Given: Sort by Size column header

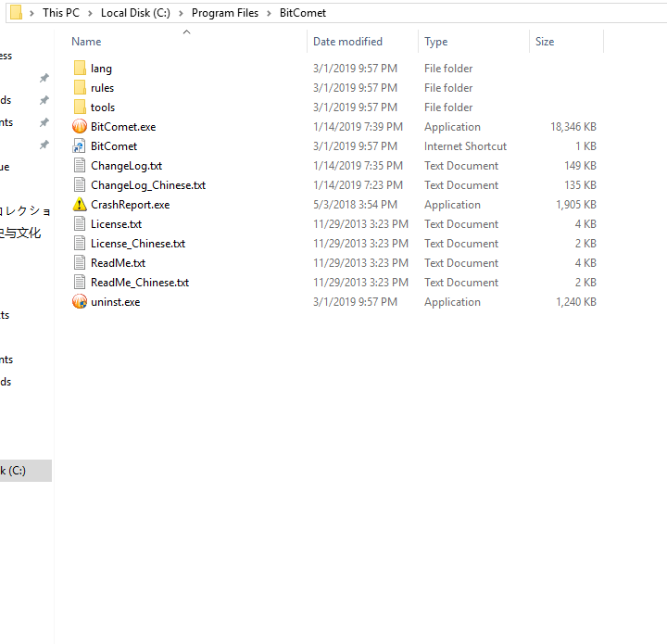Looking at the screenshot, I should tap(545, 42).
